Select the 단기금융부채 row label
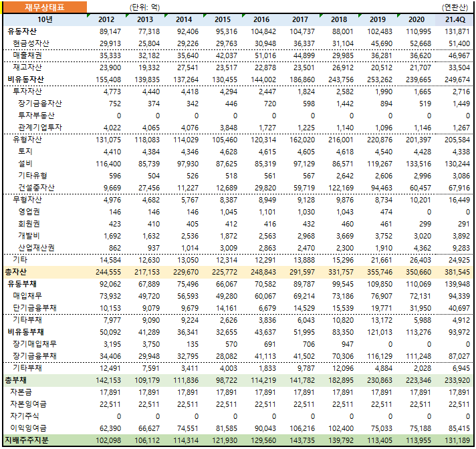Screen dimensions: 476x449 (35, 308)
